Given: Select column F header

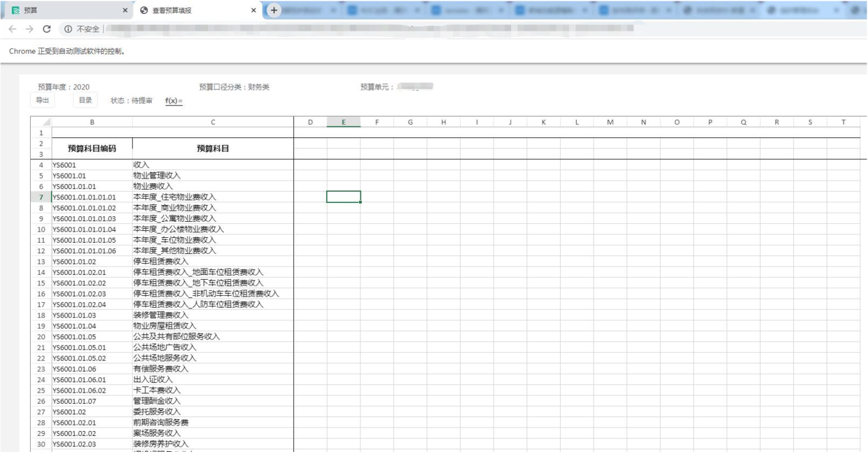Looking at the screenshot, I should pos(377,122).
